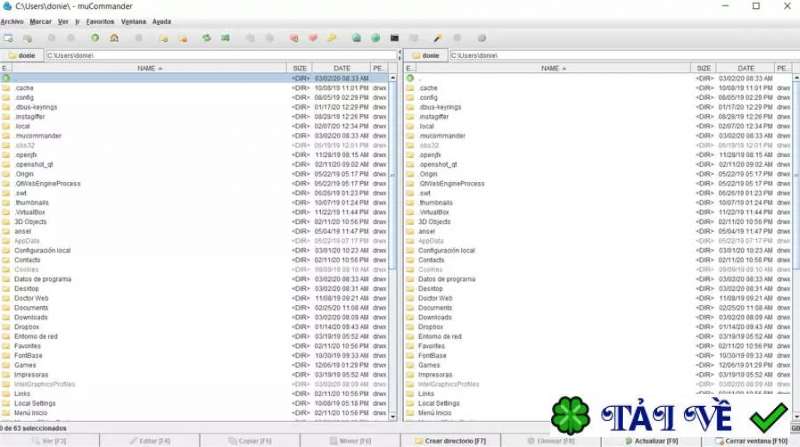Sort right pane by SIZE column header
This screenshot has height=447, width=800.
[x=704, y=68]
